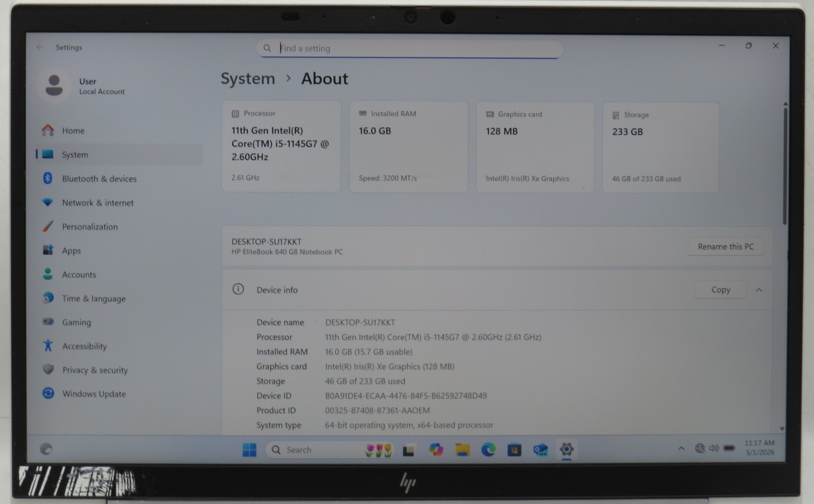
Task: Copy the Device info details
Action: (720, 290)
